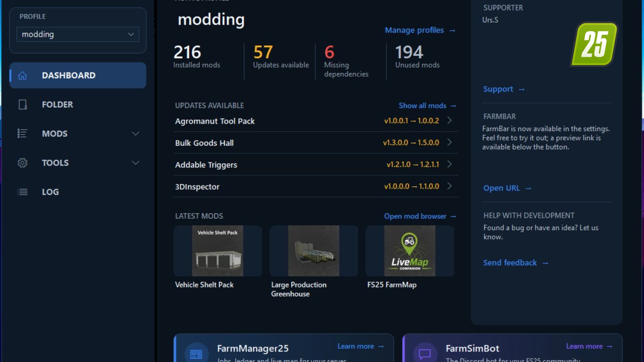Click the Manage profiles link

click(420, 30)
